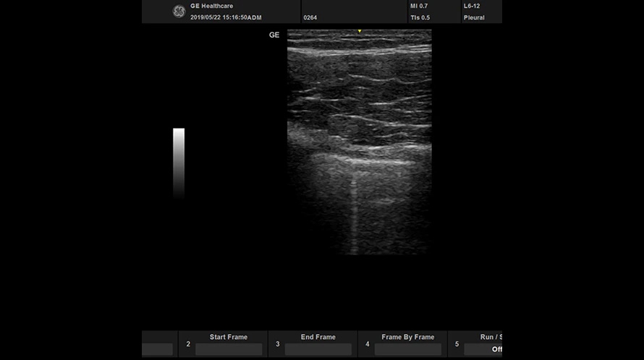Click the number 3 softkey label
644x360 pixels.
277,344
